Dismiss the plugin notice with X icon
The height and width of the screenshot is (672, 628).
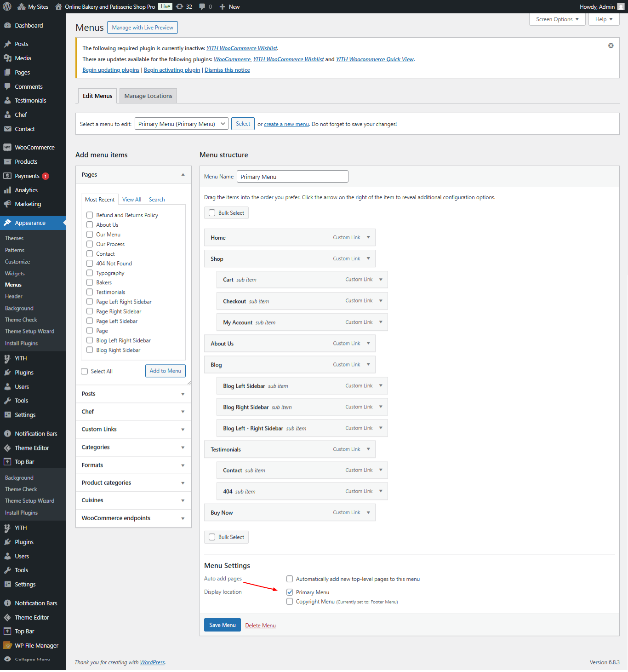[611, 46]
